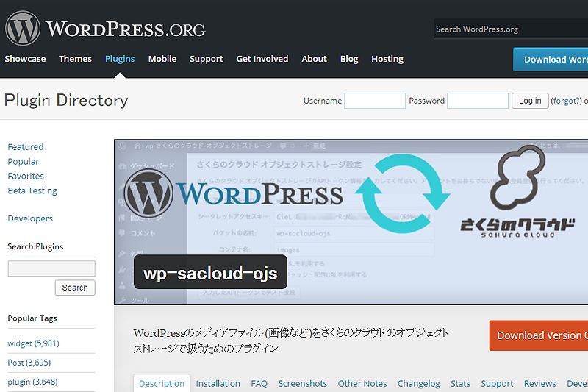Image resolution: width=588 pixels, height=392 pixels.
Task: Open the forgot password link
Action: click(x=566, y=101)
